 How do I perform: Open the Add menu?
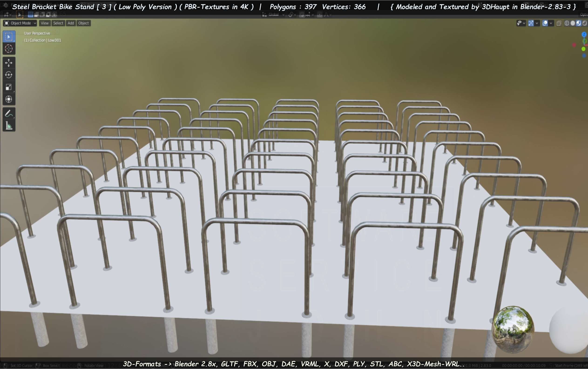point(71,23)
